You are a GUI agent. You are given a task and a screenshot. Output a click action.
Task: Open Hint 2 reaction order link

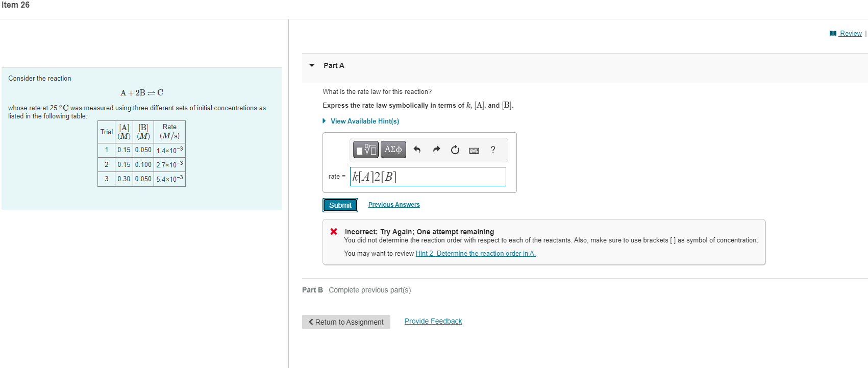[x=476, y=254]
